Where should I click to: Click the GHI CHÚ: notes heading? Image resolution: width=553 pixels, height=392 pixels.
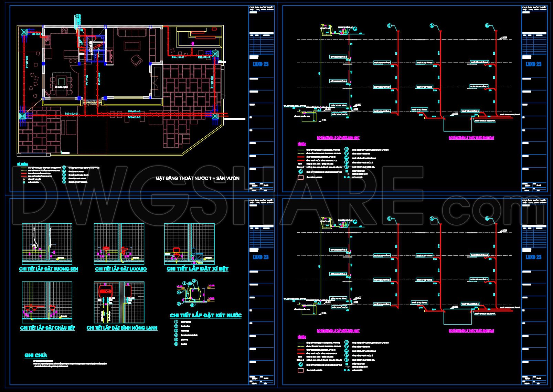36,355
